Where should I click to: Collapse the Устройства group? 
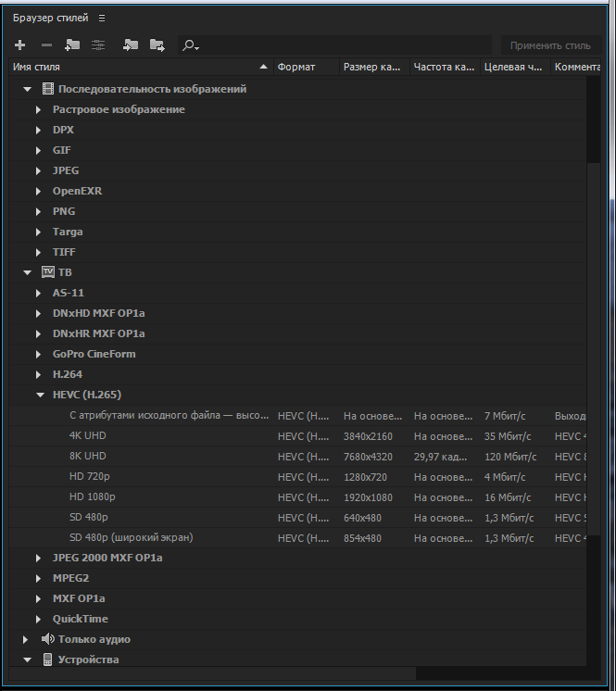(x=27, y=660)
